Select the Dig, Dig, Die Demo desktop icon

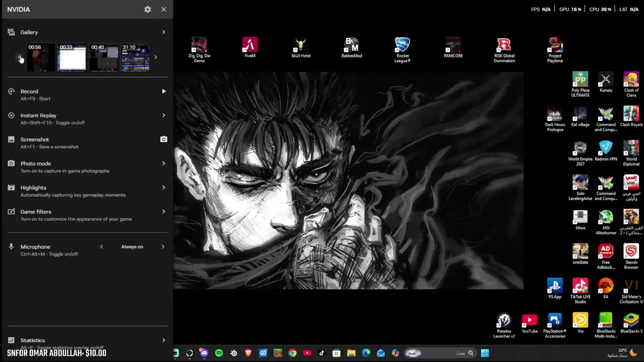[x=199, y=50]
